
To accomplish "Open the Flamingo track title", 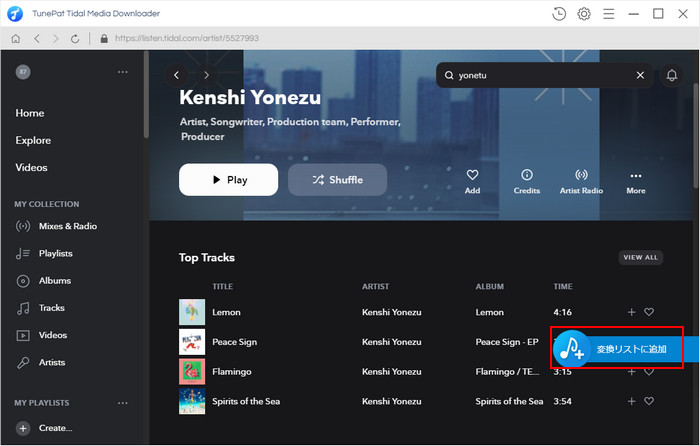I will coord(232,371).
